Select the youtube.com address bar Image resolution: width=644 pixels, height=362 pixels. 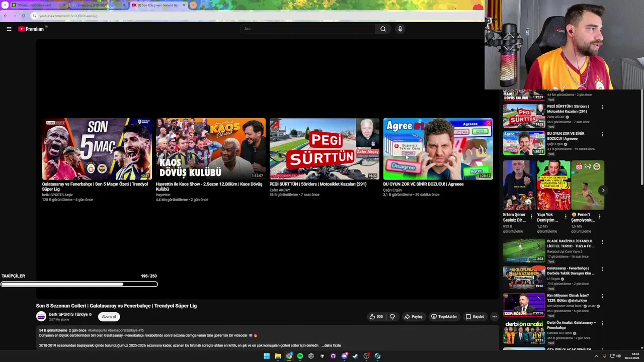pyautogui.click(x=257, y=16)
